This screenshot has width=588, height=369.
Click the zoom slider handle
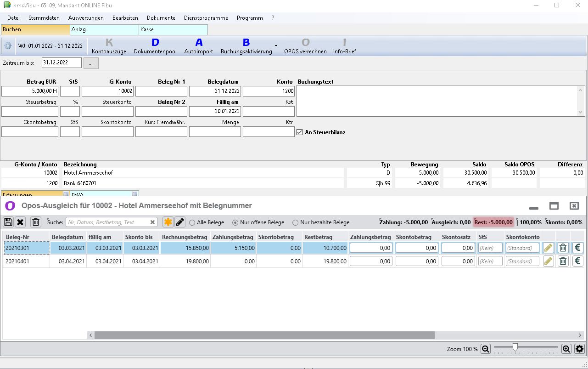515,348
